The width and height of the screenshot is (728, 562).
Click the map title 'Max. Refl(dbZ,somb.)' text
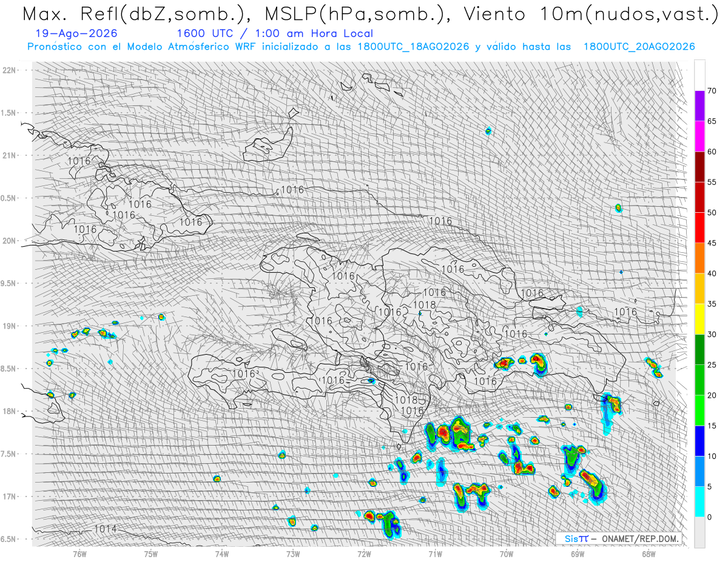click(136, 14)
